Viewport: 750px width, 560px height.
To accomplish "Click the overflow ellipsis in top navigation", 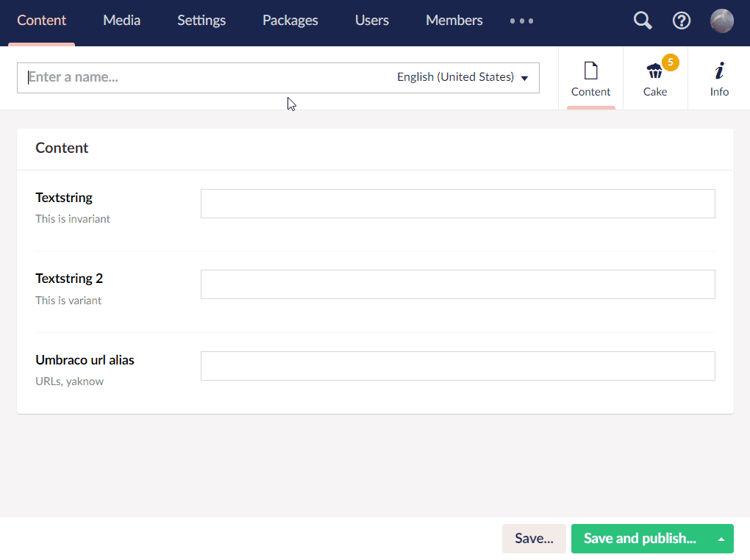I will click(x=521, y=21).
